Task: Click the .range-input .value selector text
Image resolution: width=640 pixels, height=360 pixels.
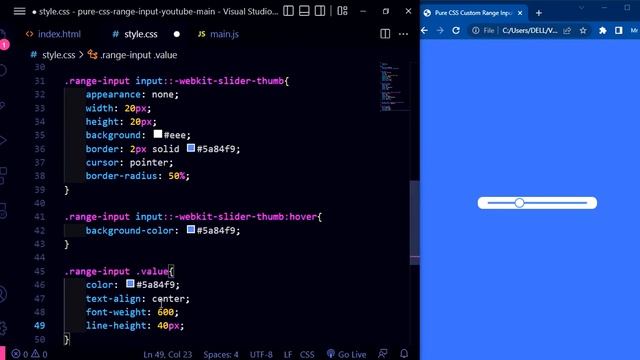Action: 117,271
